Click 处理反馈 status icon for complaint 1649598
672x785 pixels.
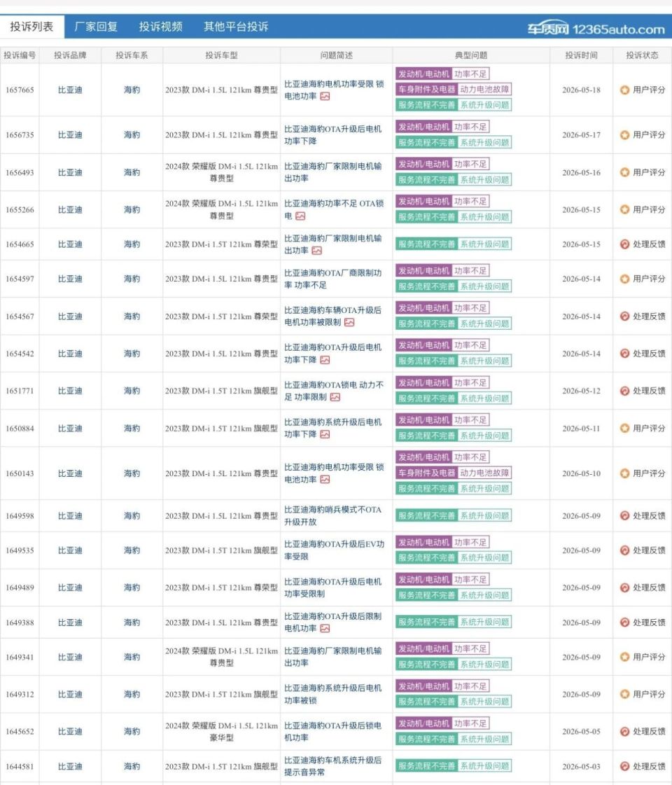click(x=624, y=515)
